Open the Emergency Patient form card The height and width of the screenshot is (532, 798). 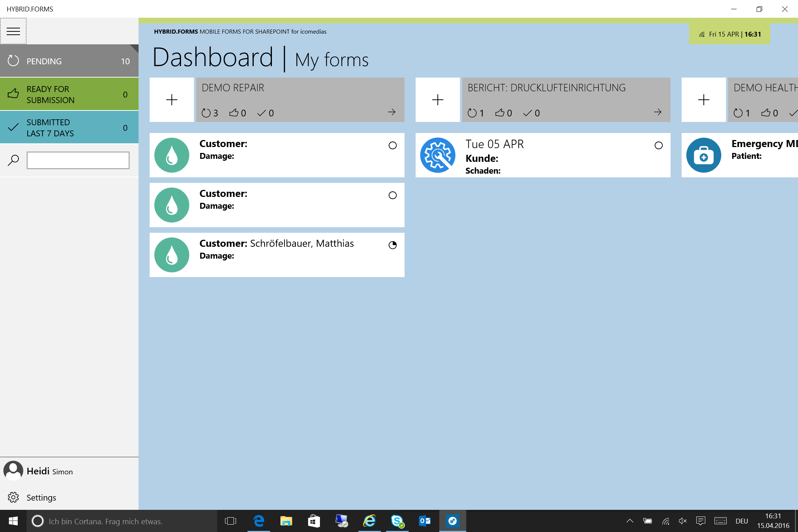(x=740, y=155)
